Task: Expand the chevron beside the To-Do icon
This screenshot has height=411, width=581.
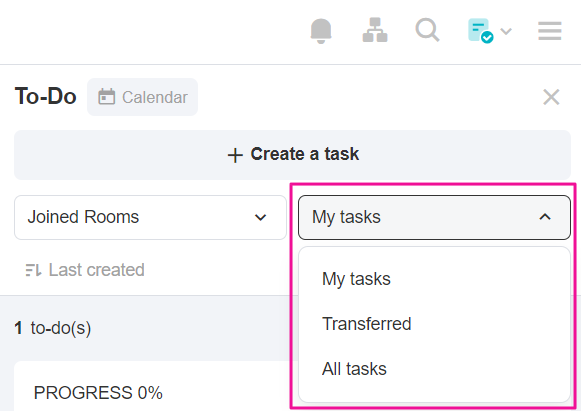Action: coord(506,31)
